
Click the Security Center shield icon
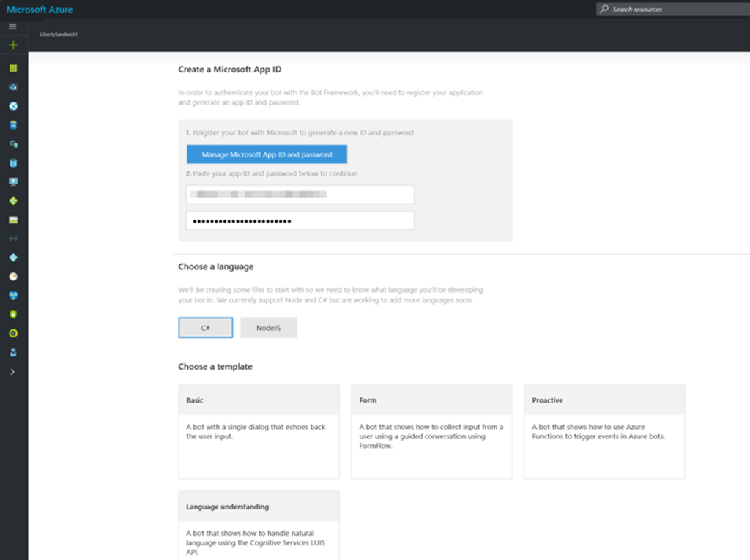pyautogui.click(x=13, y=314)
